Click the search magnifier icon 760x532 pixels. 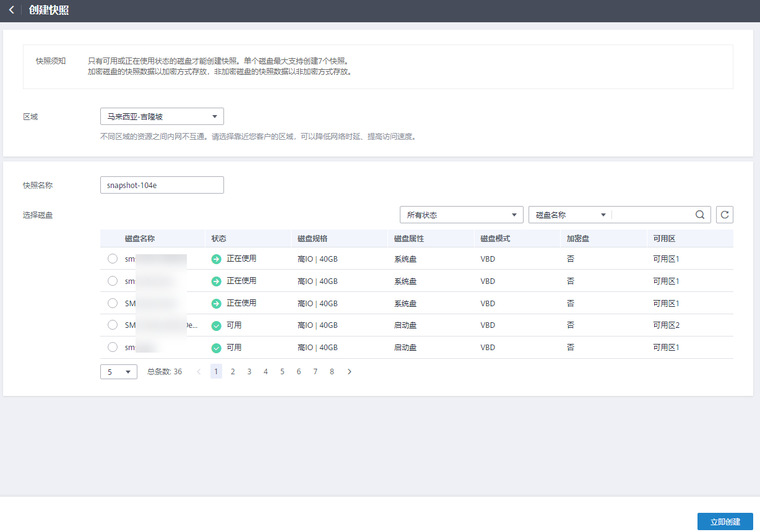[700, 215]
